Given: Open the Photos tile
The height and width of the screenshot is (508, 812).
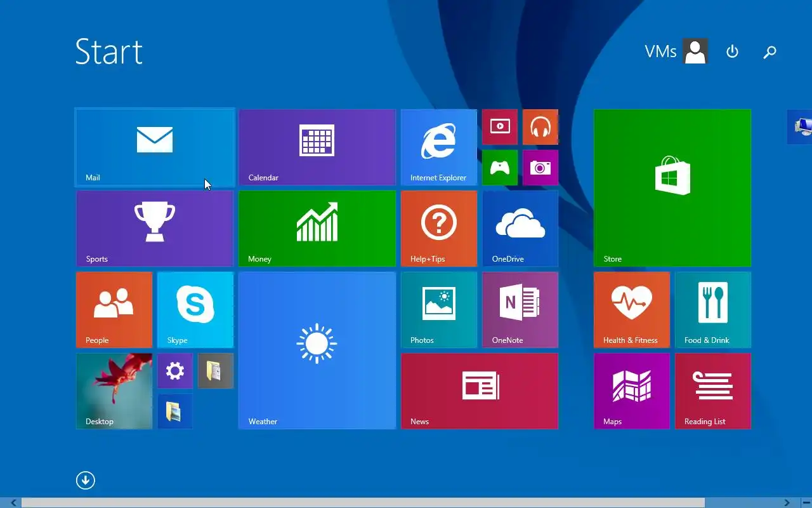Looking at the screenshot, I should coord(439,310).
